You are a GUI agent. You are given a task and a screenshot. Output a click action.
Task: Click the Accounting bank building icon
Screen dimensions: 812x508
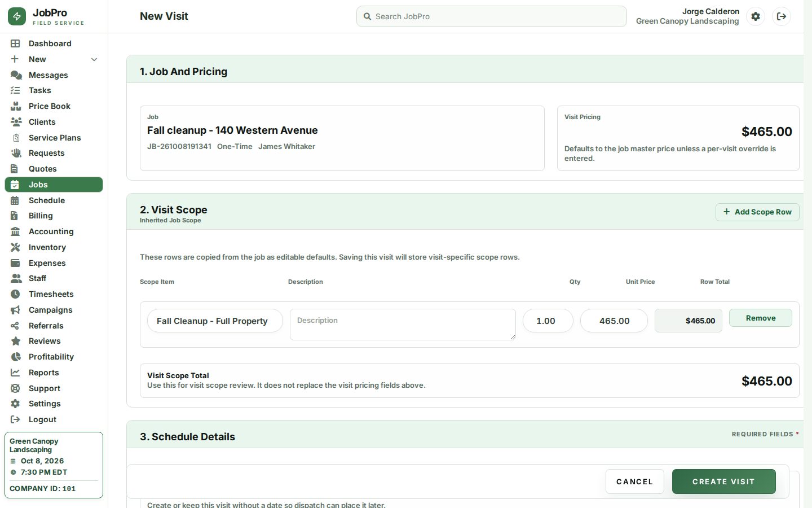coord(15,231)
